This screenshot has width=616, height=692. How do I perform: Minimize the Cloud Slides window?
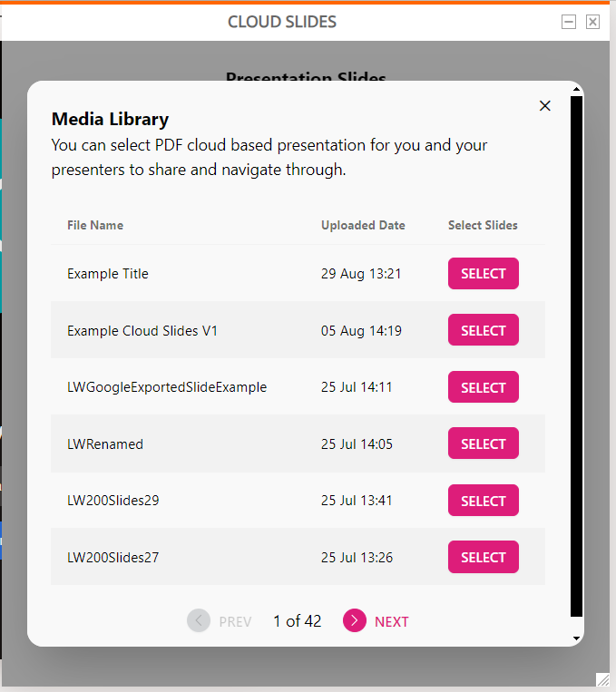click(569, 22)
